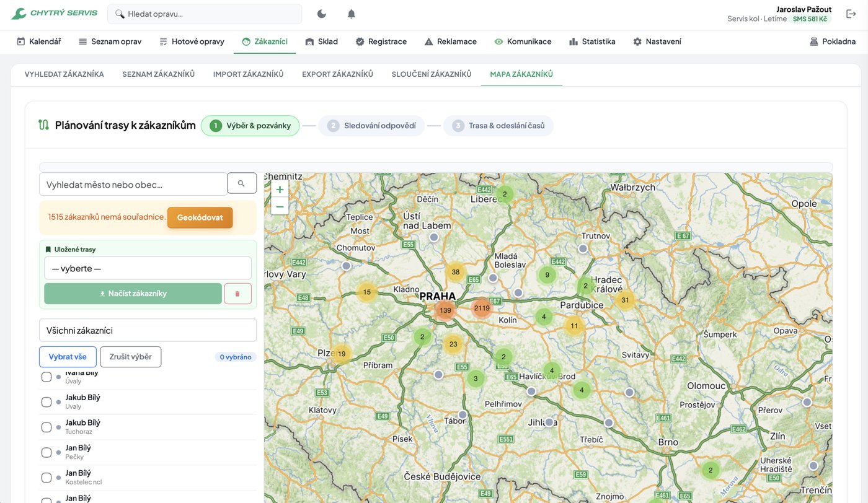Open the saved routes '— vyberte —' dropdown
The image size is (868, 503).
click(x=148, y=268)
